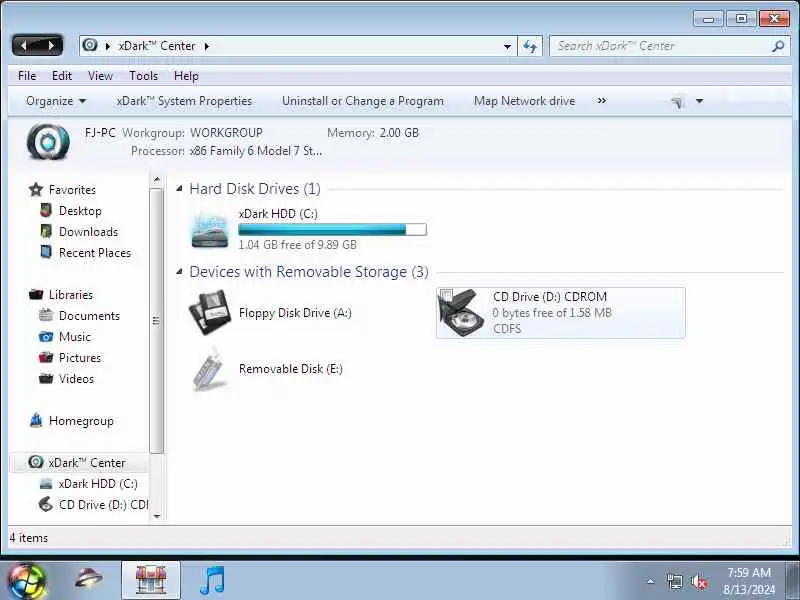Open the Help menu
The width and height of the screenshot is (800, 600).
pyautogui.click(x=186, y=76)
